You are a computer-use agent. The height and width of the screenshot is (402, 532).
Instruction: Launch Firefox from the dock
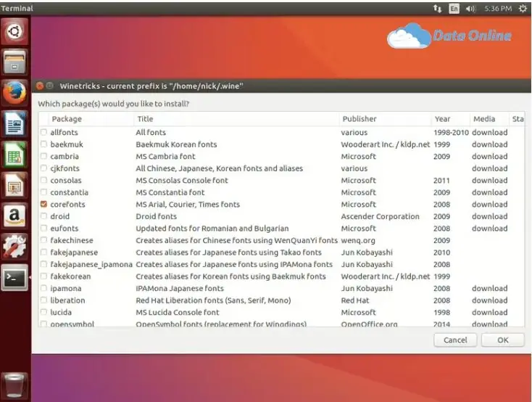tap(14, 93)
